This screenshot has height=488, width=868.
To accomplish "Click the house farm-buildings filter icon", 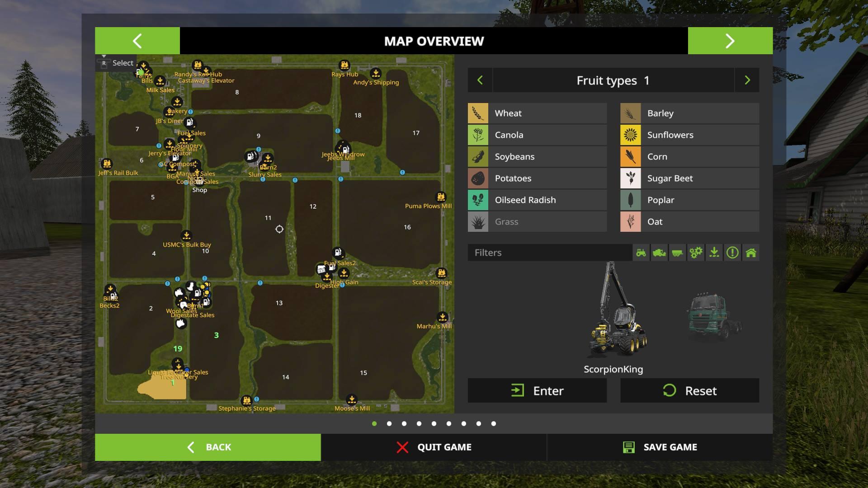I will click(x=751, y=253).
